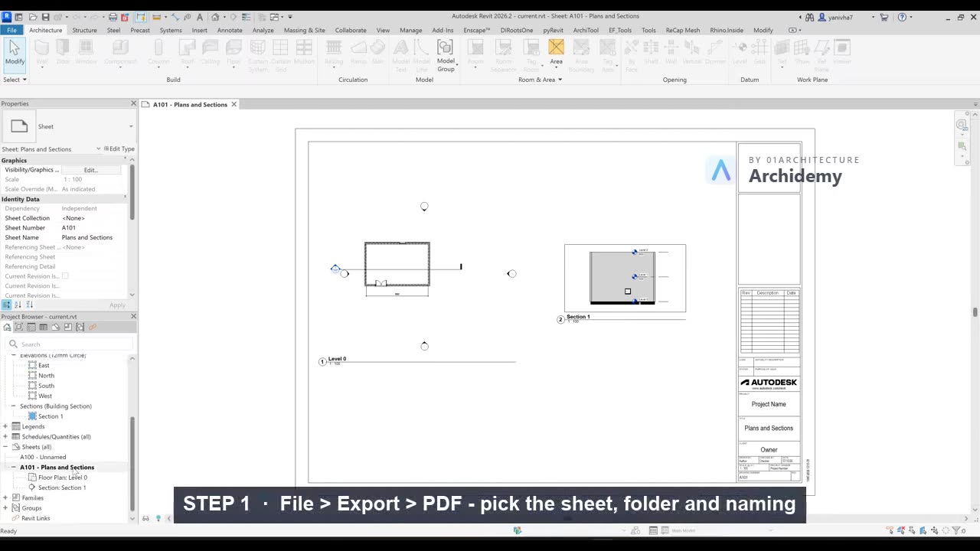Sort properties alphabetically ascending (A-Z icon)
Image resolution: width=980 pixels, height=551 pixels.
point(18,305)
